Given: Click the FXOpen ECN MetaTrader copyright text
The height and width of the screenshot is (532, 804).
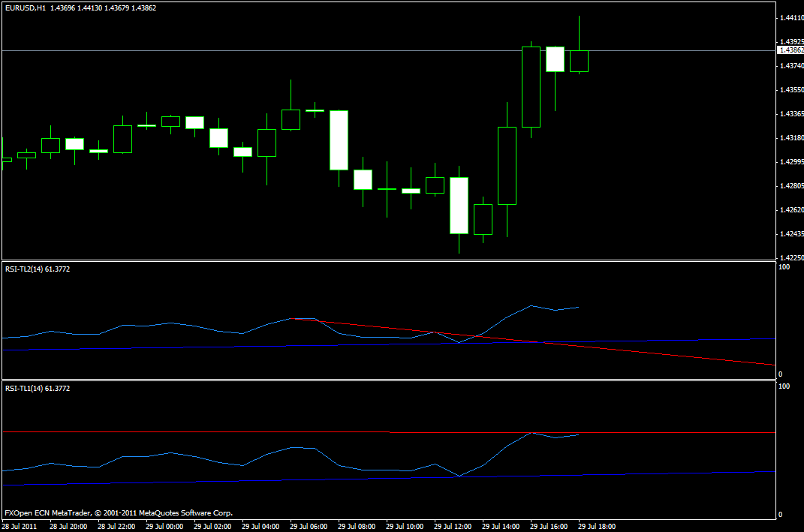Looking at the screenshot, I should [x=119, y=513].
